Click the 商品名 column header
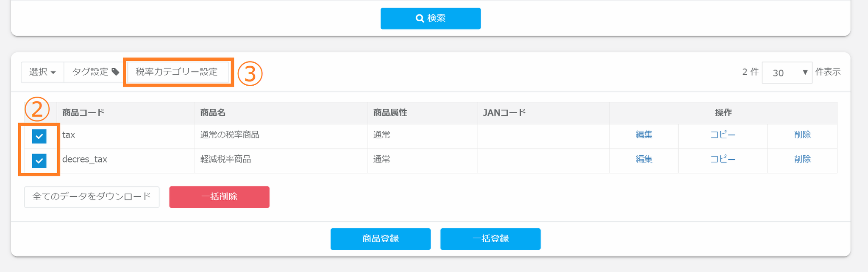868x272 pixels. tap(213, 113)
